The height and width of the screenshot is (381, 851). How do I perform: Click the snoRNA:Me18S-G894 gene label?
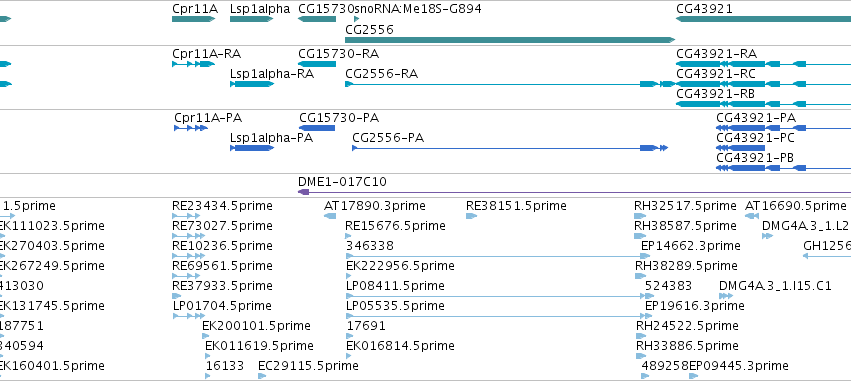(x=417, y=9)
